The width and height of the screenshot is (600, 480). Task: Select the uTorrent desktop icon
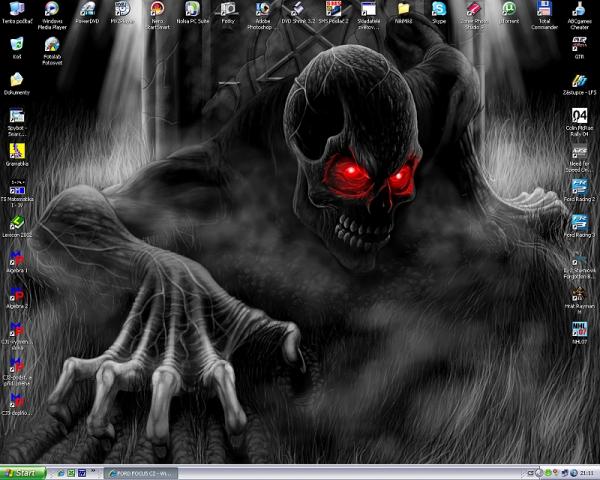coord(508,10)
